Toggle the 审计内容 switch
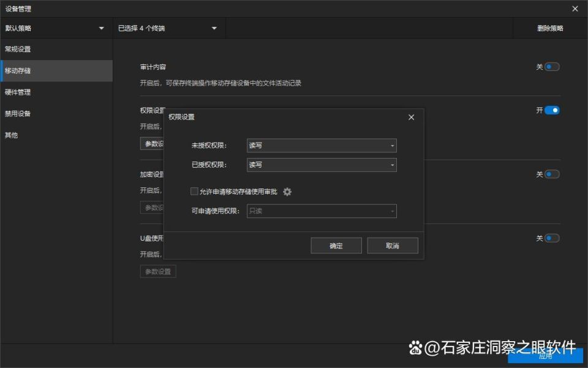588x368 pixels. (x=552, y=67)
